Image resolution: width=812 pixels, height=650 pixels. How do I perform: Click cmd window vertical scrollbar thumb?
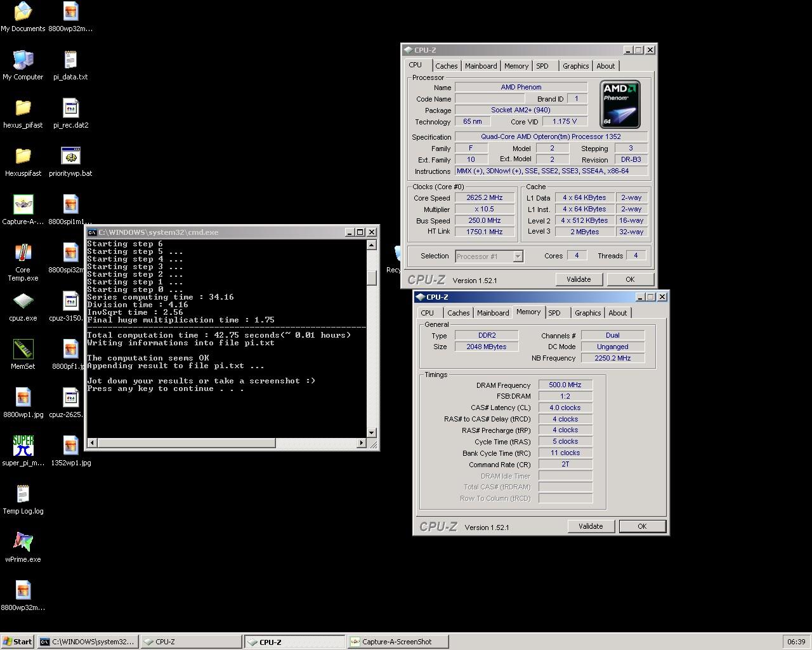click(372, 278)
